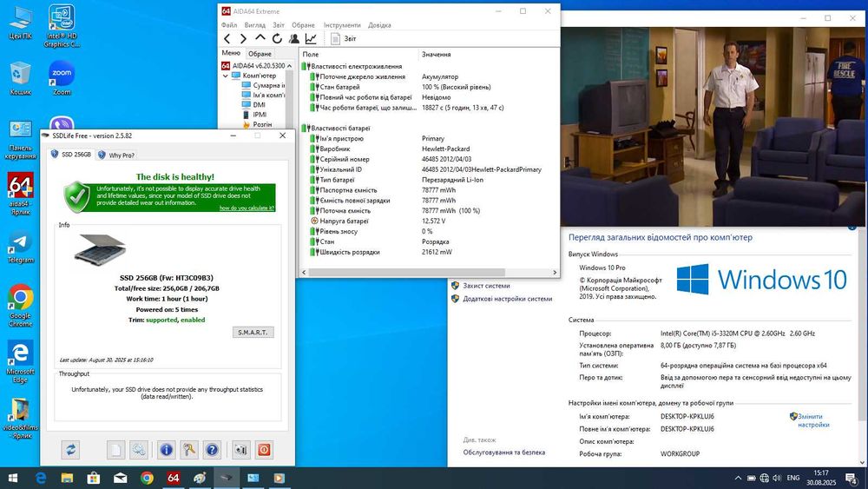
Task: Collapse Комп'ютер tree node in AIDA64
Action: (226, 76)
